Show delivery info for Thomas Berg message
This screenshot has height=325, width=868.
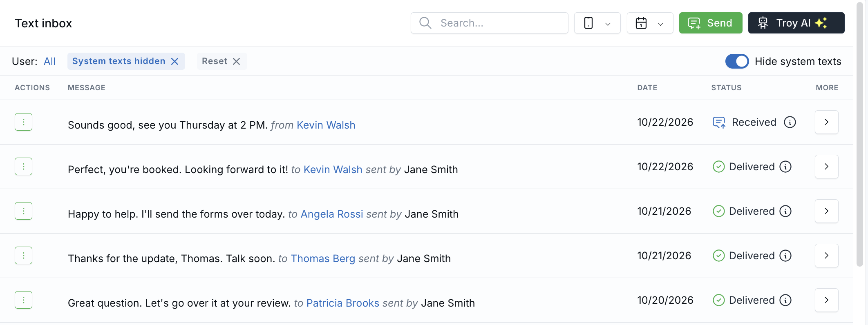point(785,256)
